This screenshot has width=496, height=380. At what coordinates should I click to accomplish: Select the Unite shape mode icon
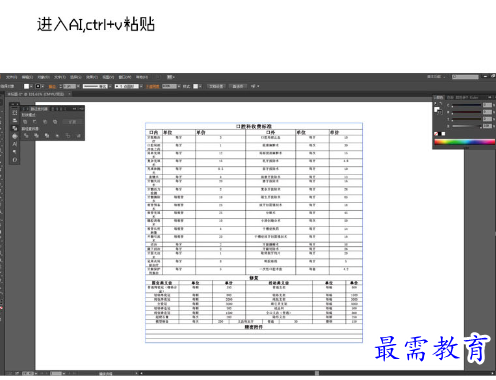[25, 122]
